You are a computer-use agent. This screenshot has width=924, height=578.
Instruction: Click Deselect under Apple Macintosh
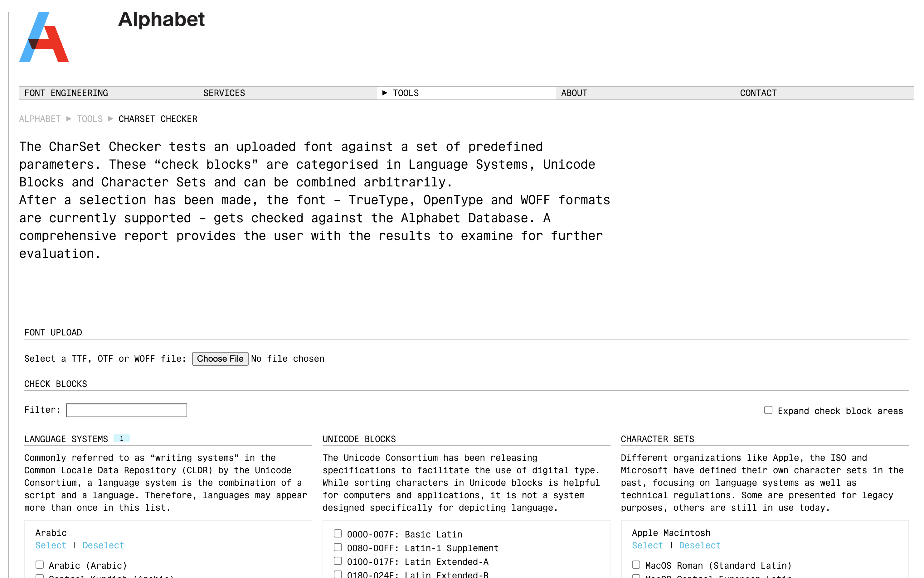pos(699,546)
